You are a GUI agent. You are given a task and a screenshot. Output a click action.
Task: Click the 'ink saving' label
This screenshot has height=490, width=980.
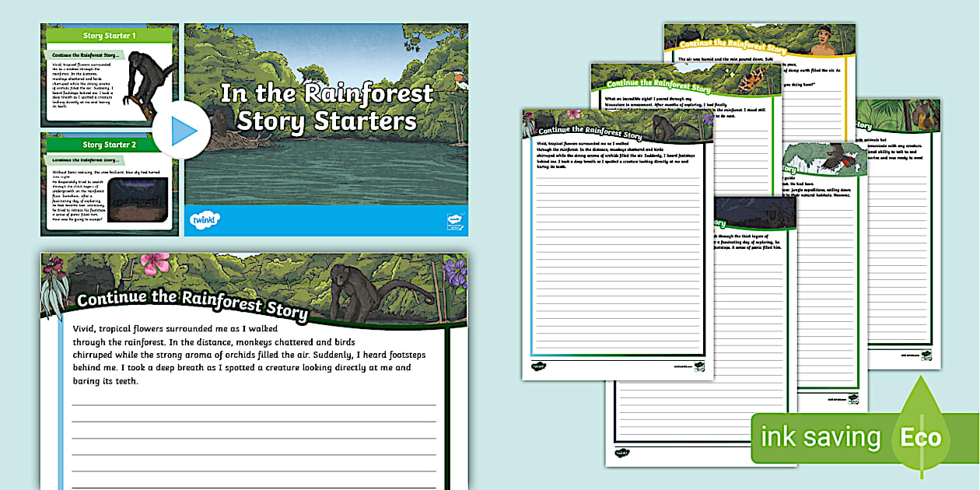pyautogui.click(x=821, y=437)
